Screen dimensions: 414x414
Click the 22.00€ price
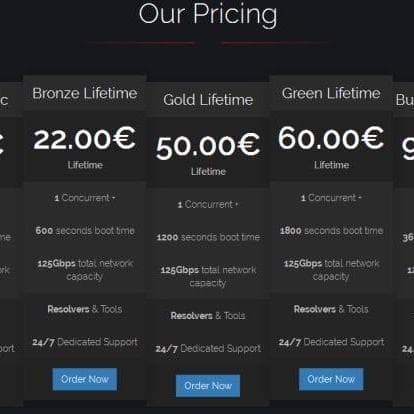point(85,139)
